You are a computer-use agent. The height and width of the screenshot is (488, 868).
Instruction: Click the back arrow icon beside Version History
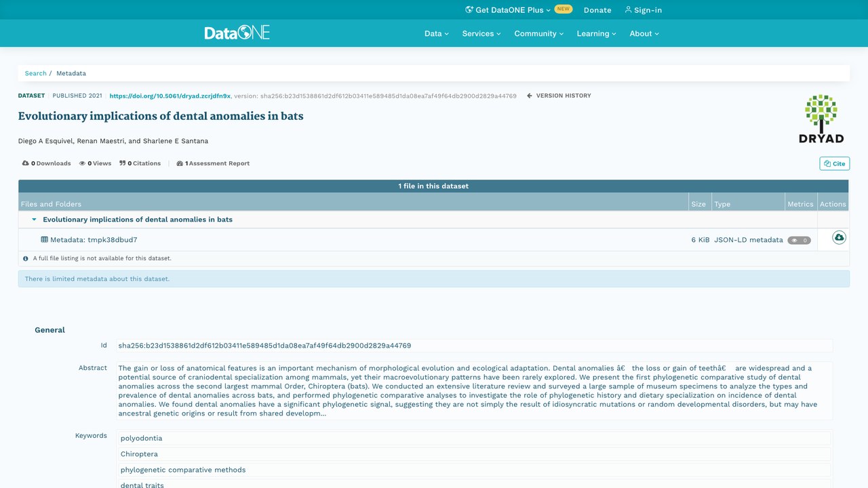click(530, 96)
